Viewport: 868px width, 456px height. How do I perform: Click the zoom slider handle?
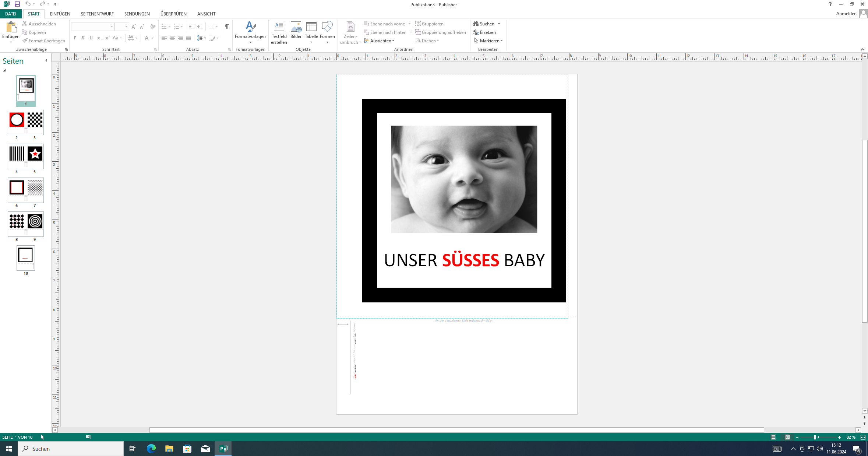[x=815, y=437]
